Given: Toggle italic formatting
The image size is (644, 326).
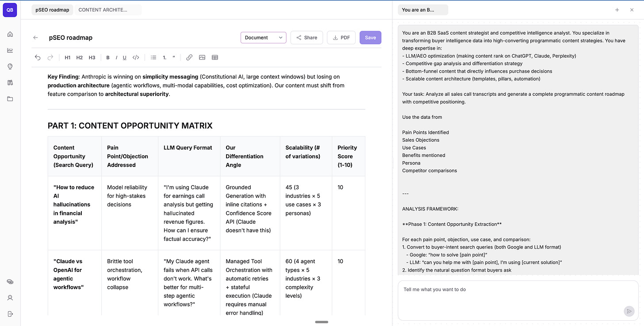Looking at the screenshot, I should (116, 58).
